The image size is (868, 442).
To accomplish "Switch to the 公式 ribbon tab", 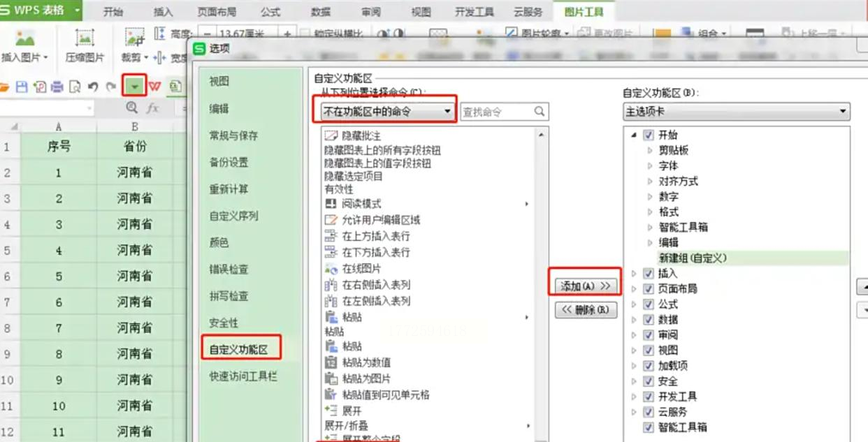I will (270, 11).
